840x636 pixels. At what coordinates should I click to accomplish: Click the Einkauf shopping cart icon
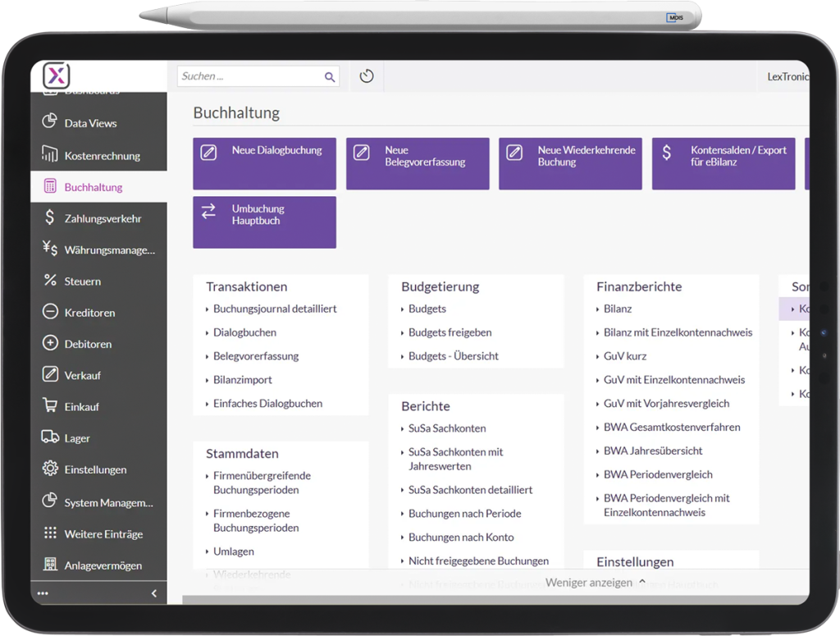[x=49, y=406]
